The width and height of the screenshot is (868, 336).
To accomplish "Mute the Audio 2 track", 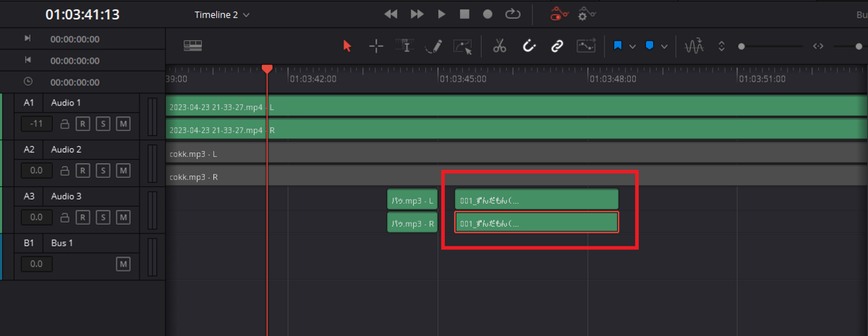I will tap(123, 171).
